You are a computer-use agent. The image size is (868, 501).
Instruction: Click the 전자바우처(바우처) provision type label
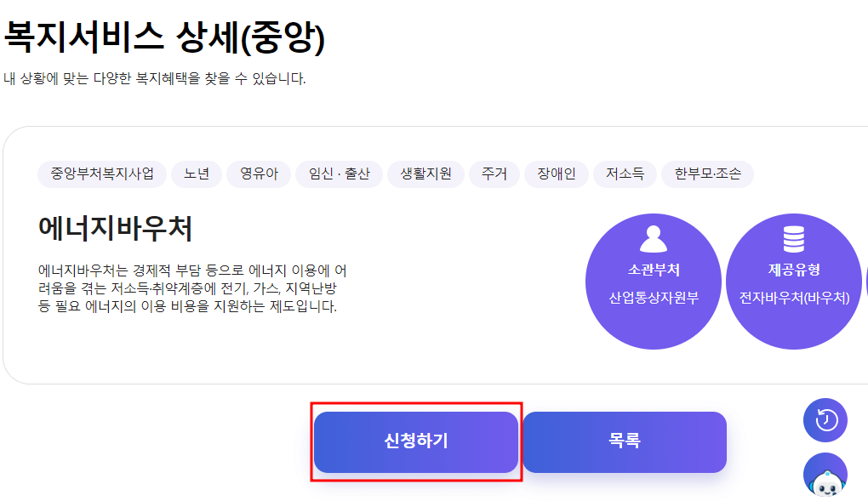point(794,297)
